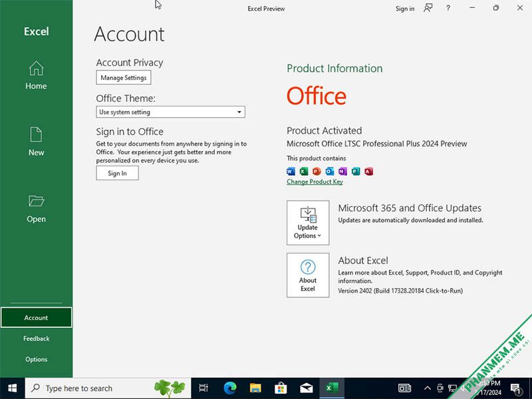Open the notification center icon
The width and height of the screenshot is (532, 399).
[x=516, y=388]
